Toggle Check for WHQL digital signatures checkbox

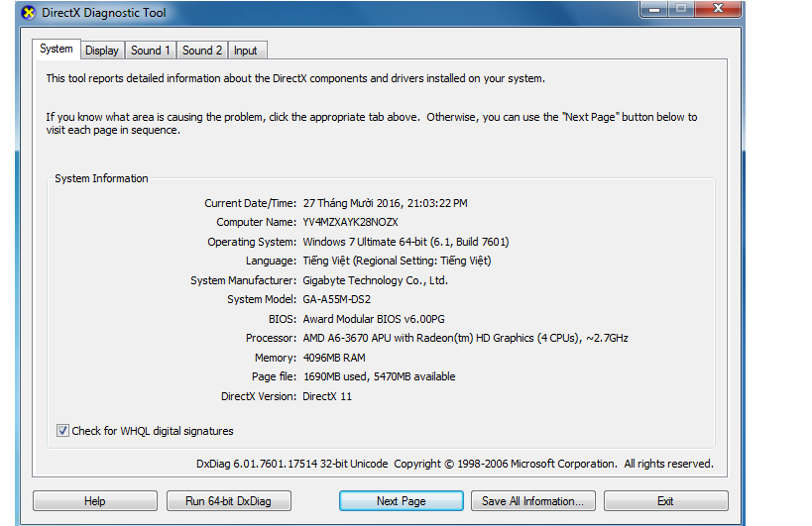(62, 430)
